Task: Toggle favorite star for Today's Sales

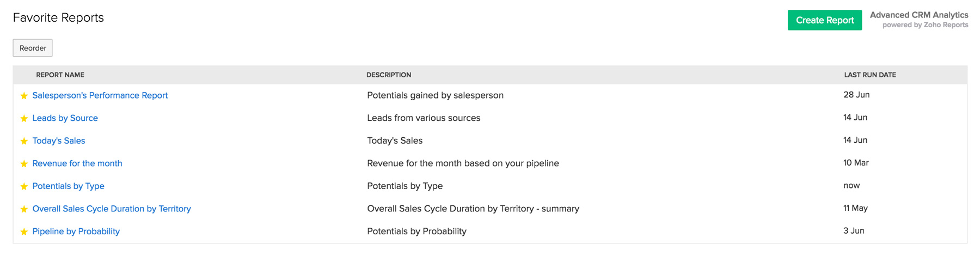Action: [x=24, y=142]
